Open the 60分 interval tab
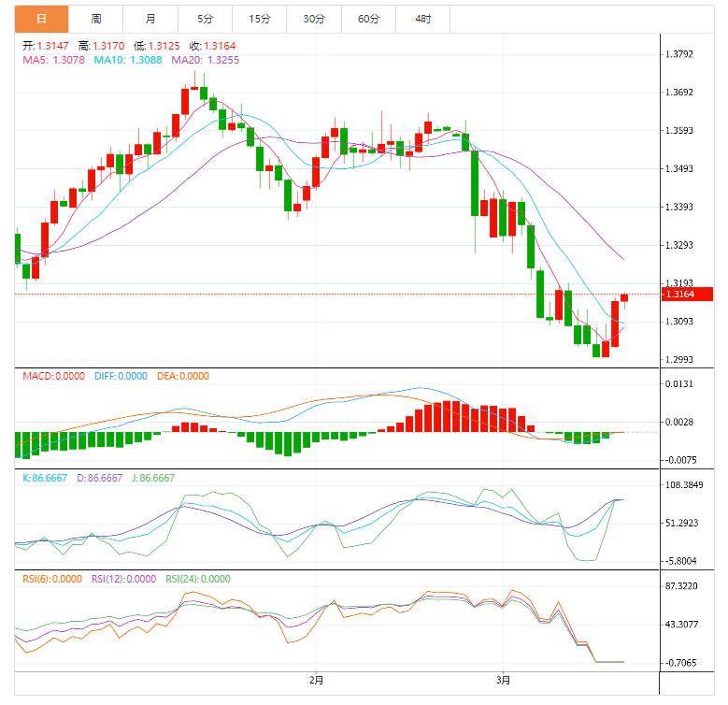 [369, 19]
